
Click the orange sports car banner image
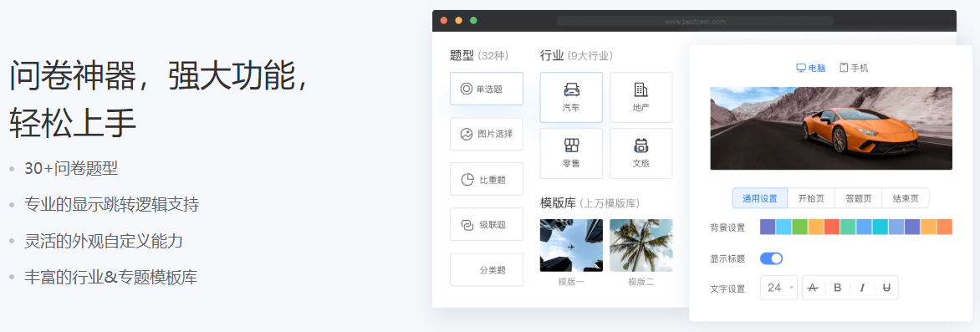pyautogui.click(x=831, y=128)
